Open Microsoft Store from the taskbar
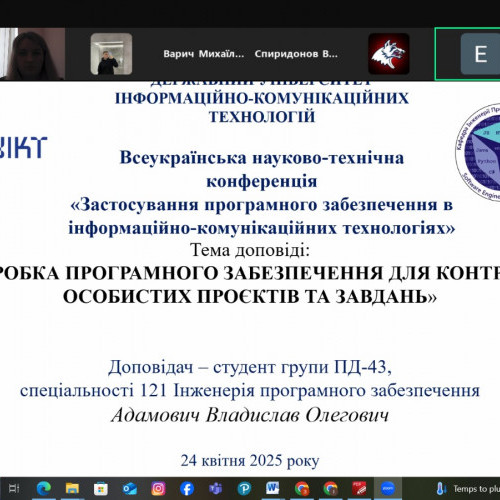 click(101, 489)
